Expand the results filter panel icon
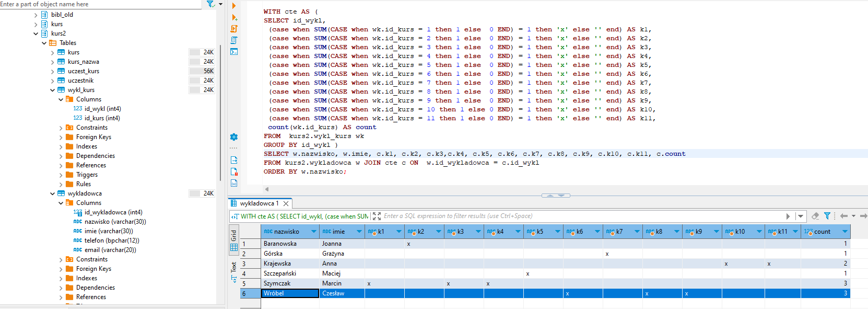 click(377, 216)
